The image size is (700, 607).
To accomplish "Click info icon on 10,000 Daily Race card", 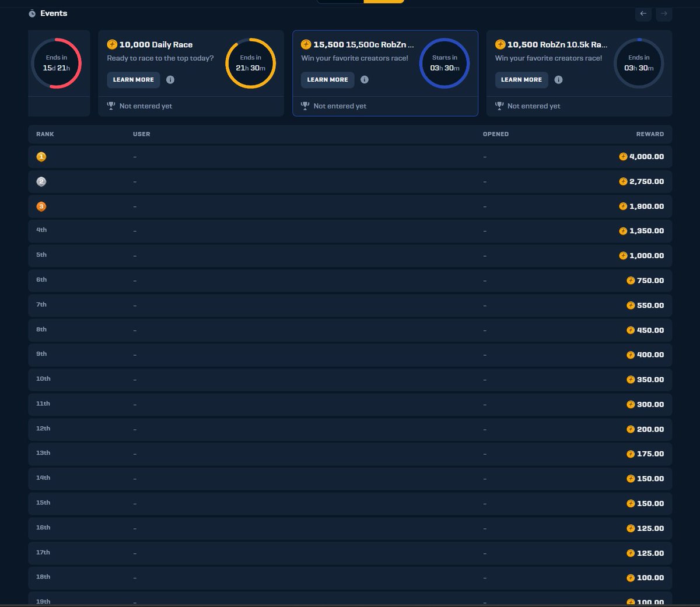I will [170, 80].
